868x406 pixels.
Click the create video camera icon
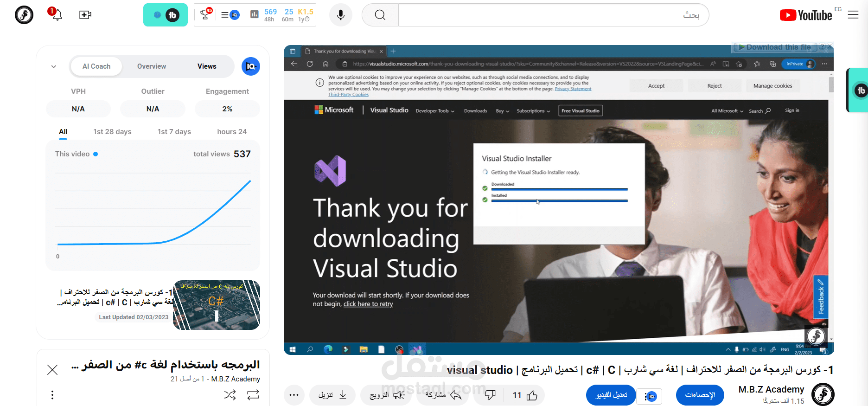point(85,15)
